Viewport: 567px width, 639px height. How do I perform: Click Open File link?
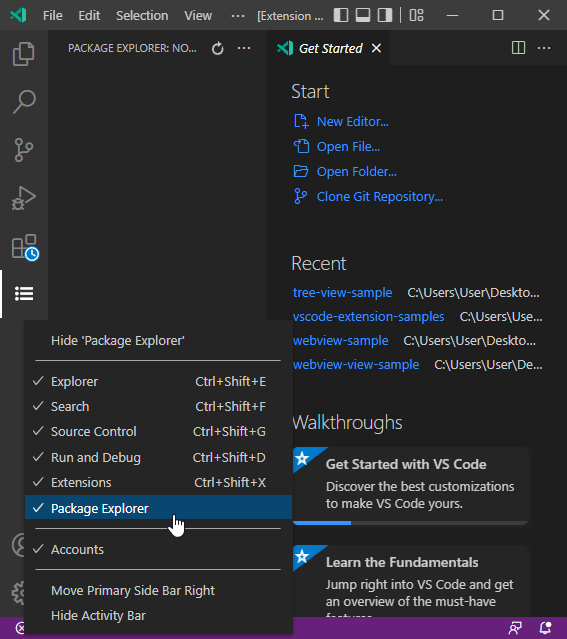tap(348, 147)
